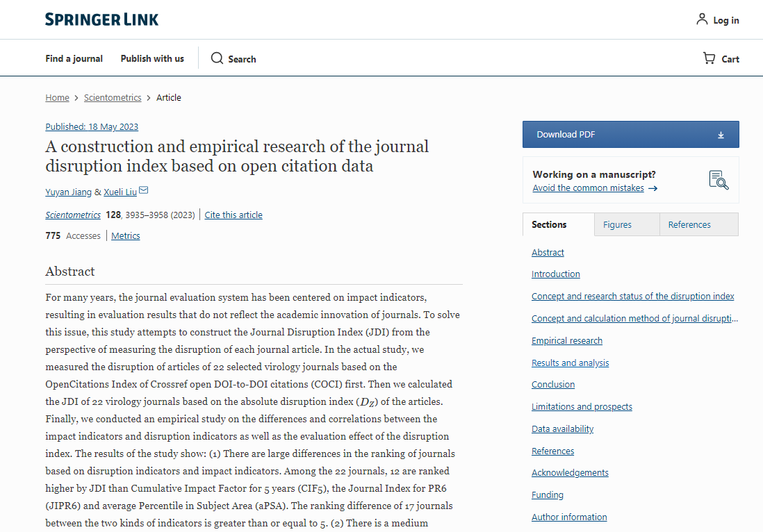Jump to Data availability section
Screen dimensions: 763x532
pos(562,429)
